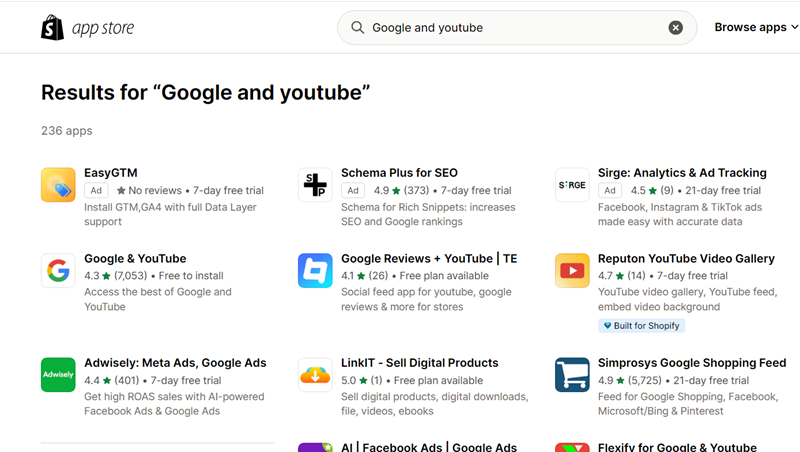The height and width of the screenshot is (452, 800).
Task: Open Adwisely: Meta Ads, Google Ads link
Action: click(x=175, y=363)
